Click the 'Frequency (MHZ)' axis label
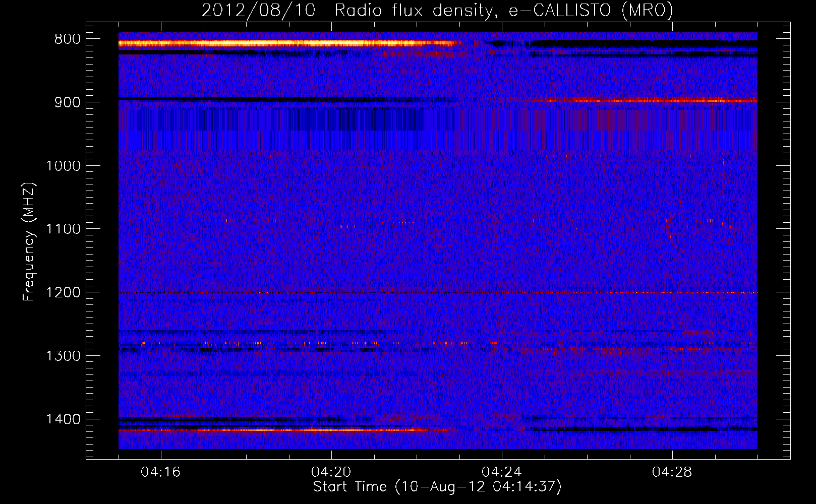Image resolution: width=816 pixels, height=504 pixels. coord(29,242)
